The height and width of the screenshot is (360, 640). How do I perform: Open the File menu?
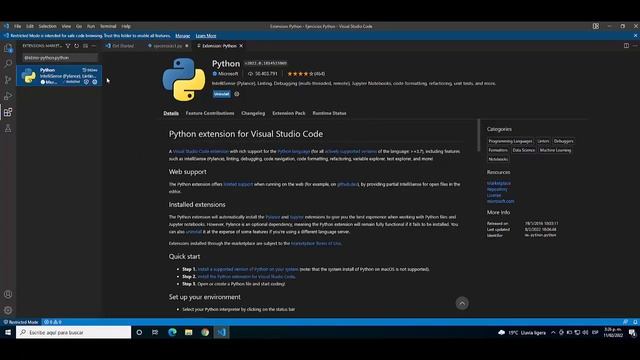click(18, 26)
